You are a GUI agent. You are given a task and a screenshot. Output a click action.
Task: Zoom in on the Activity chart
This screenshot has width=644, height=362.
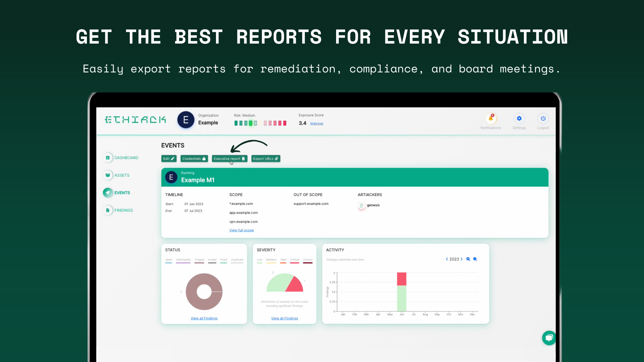click(468, 259)
